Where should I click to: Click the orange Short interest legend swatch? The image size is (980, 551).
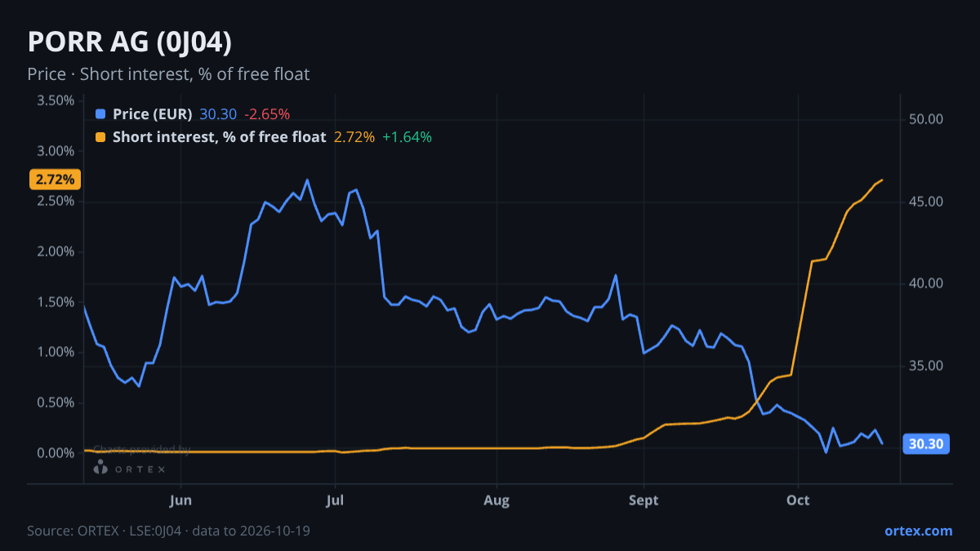pos(100,137)
